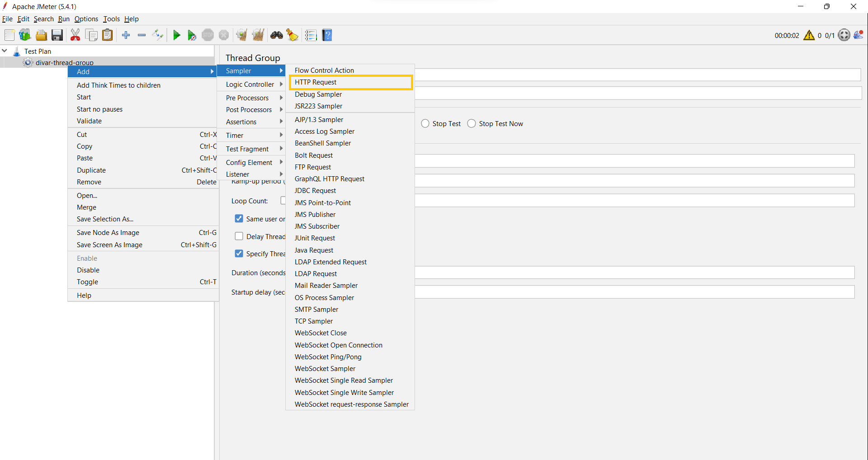This screenshot has width=868, height=460.
Task: Click the JMeter feather logo icon
Action: (859, 35)
